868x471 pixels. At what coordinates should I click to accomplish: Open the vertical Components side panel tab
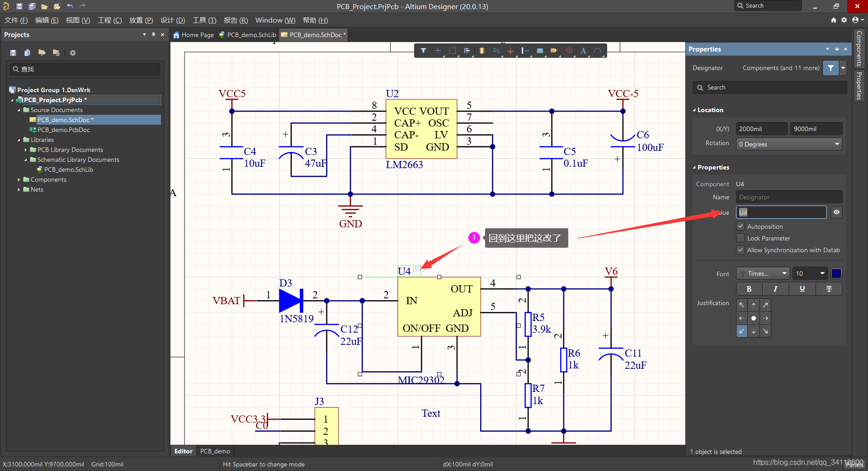click(x=859, y=48)
